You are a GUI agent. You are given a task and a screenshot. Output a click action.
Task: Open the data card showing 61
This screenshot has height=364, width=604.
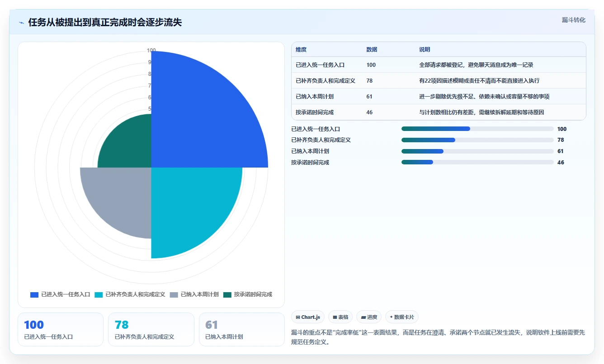242,330
